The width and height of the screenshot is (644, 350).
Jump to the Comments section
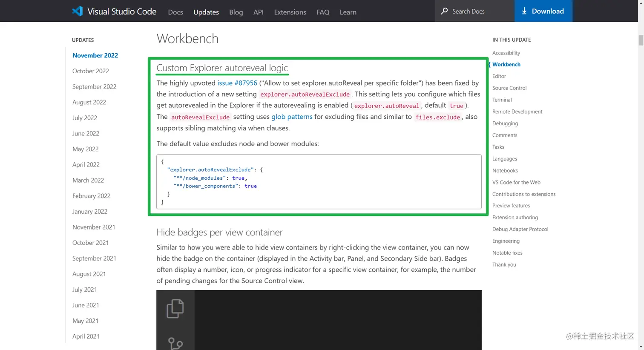pyautogui.click(x=505, y=135)
